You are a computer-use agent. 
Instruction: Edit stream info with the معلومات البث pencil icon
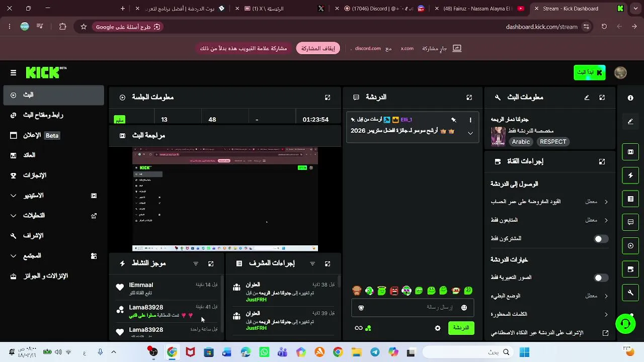pos(587,98)
